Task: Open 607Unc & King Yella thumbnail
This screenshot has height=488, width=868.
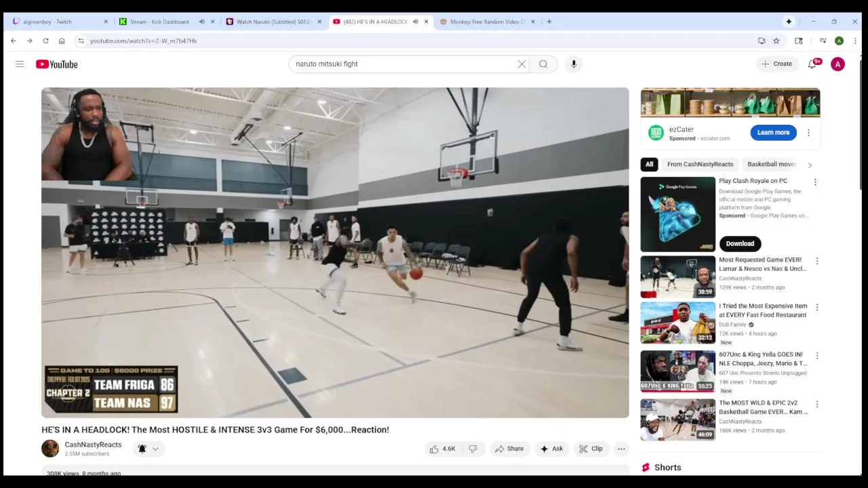Action: [678, 371]
